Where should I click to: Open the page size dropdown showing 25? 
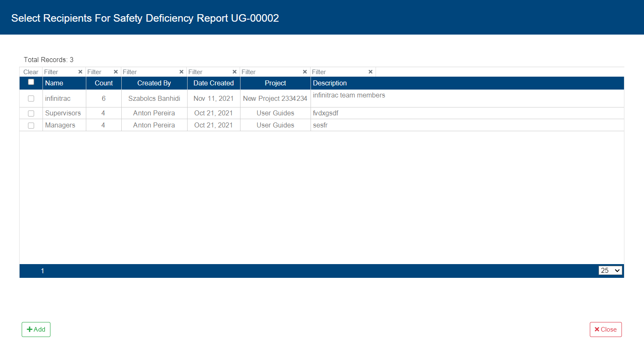pos(610,270)
